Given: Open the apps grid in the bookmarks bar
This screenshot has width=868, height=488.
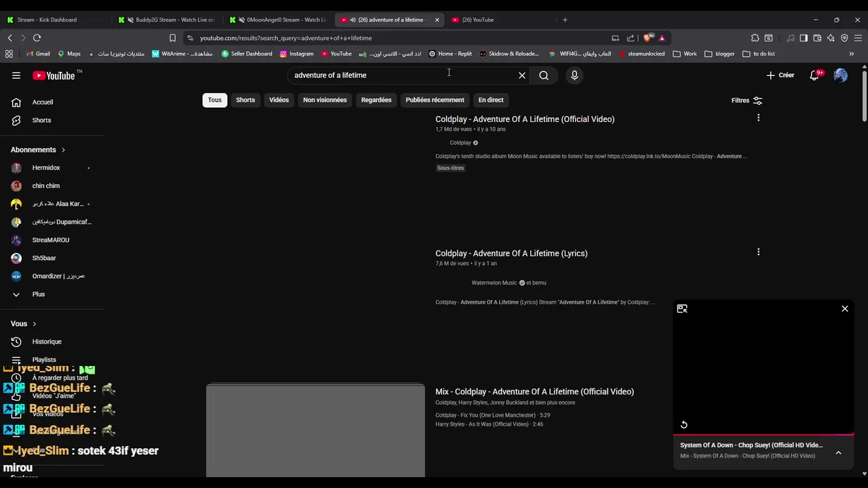Looking at the screenshot, I should [x=9, y=54].
